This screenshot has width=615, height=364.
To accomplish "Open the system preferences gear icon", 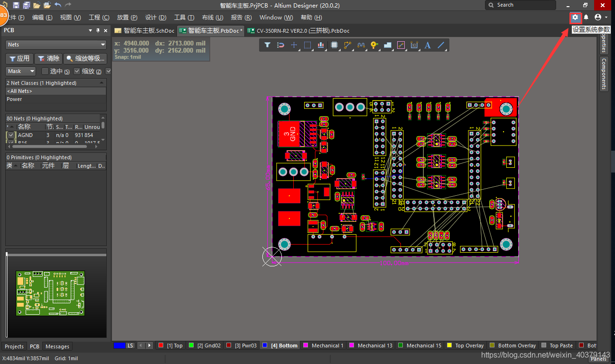I will (x=575, y=17).
